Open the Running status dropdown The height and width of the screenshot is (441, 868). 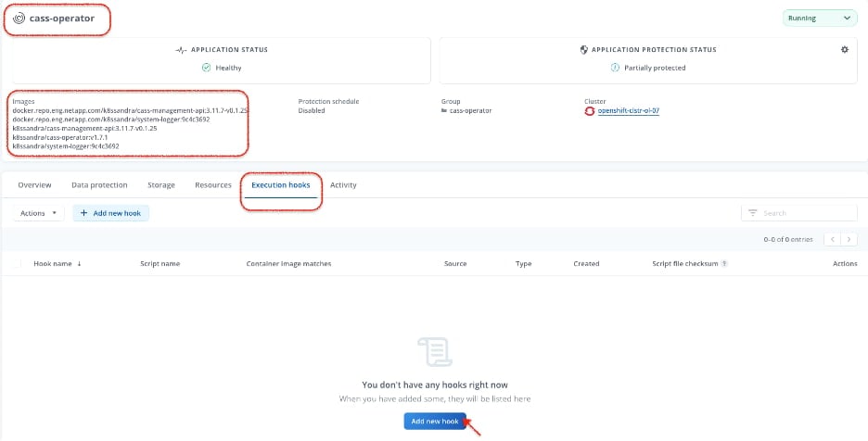820,19
